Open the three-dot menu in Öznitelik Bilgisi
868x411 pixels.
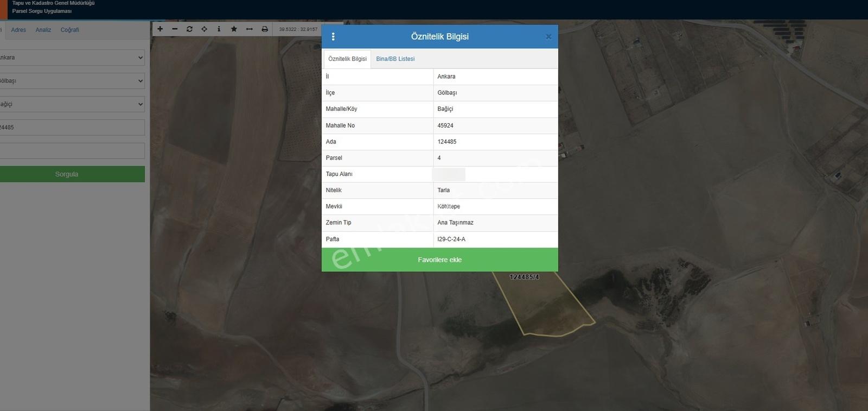pos(333,36)
